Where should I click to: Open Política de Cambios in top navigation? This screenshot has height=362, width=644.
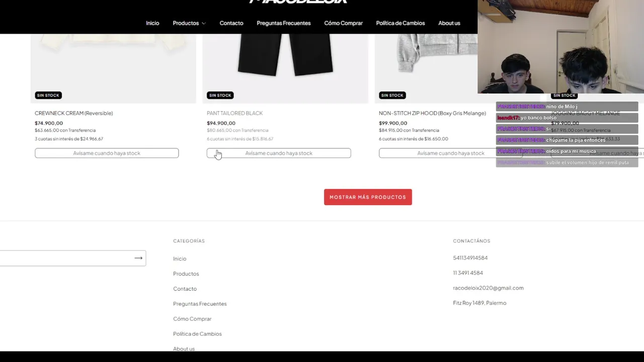pyautogui.click(x=400, y=23)
